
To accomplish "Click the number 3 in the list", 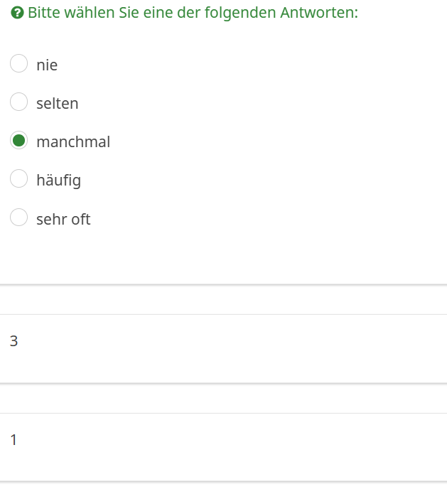I will 14,341.
